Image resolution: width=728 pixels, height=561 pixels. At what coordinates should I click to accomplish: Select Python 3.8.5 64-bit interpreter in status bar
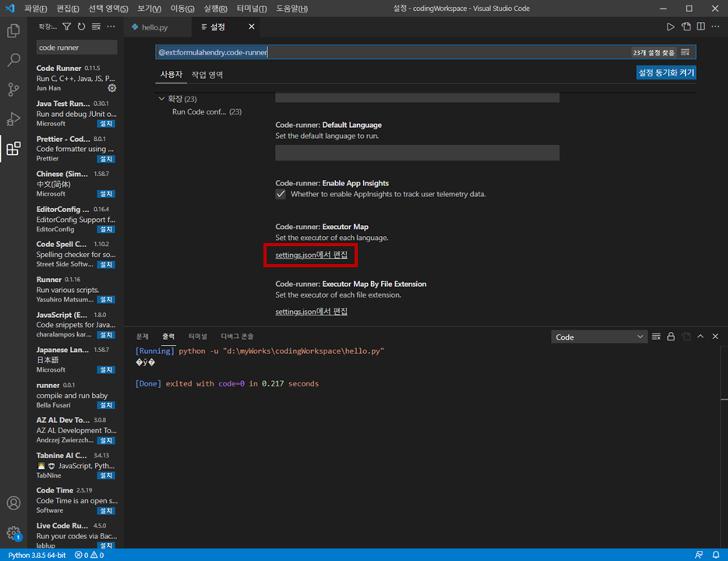click(x=37, y=555)
